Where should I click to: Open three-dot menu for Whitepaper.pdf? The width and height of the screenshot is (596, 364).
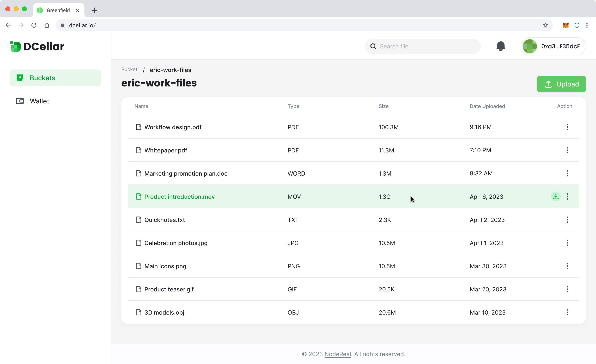tap(567, 150)
